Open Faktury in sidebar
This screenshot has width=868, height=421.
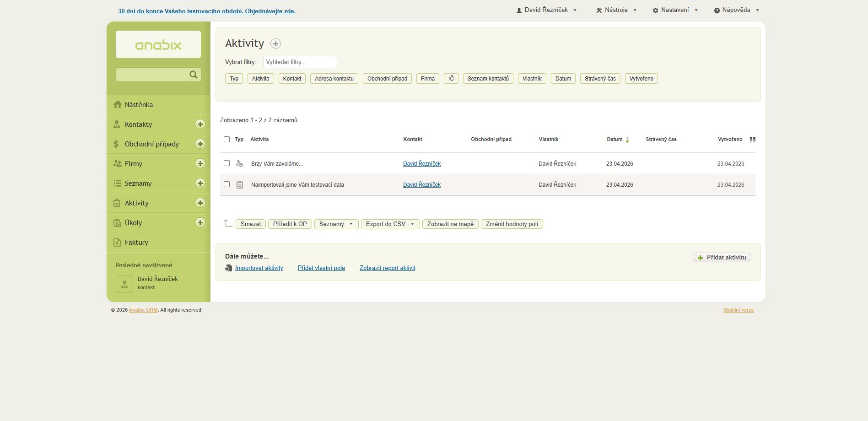click(158, 242)
